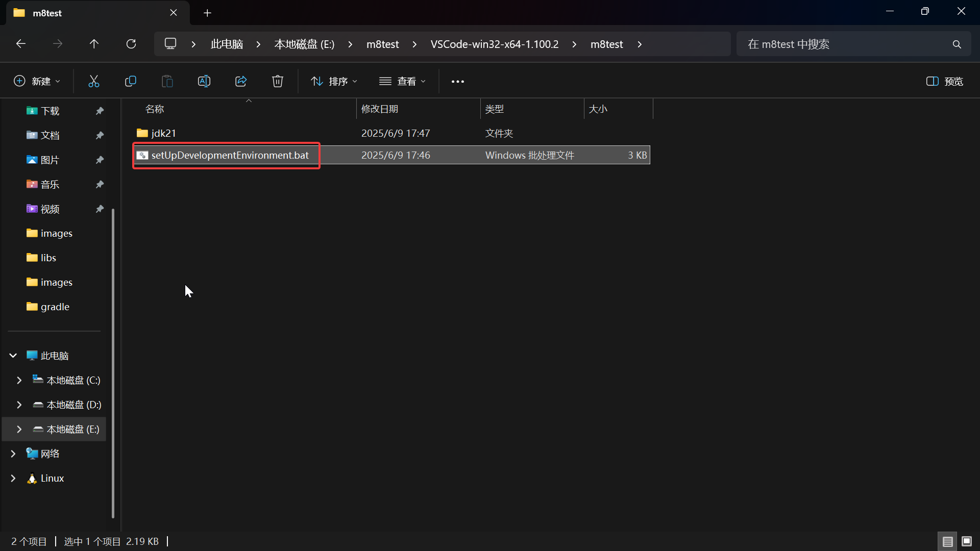980x551 pixels.
Task: Go up one directory level
Action: point(94,44)
